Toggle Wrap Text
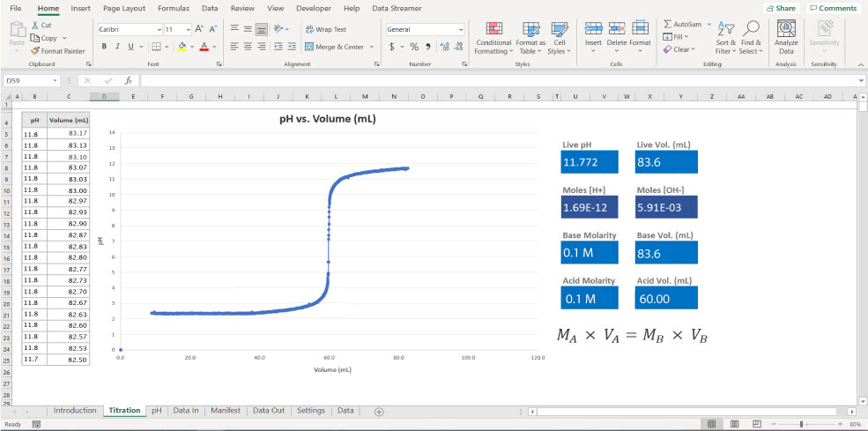Screen dimensions: 868x431 click(326, 29)
